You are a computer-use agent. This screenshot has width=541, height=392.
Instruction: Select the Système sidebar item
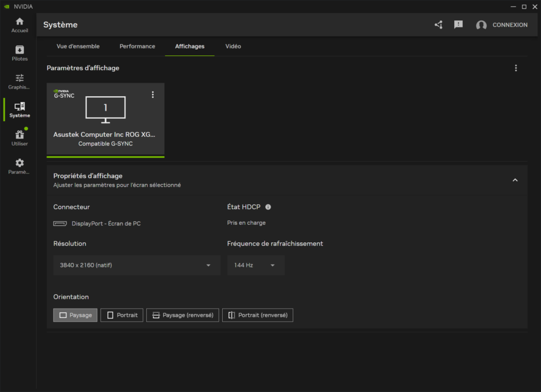(20, 110)
